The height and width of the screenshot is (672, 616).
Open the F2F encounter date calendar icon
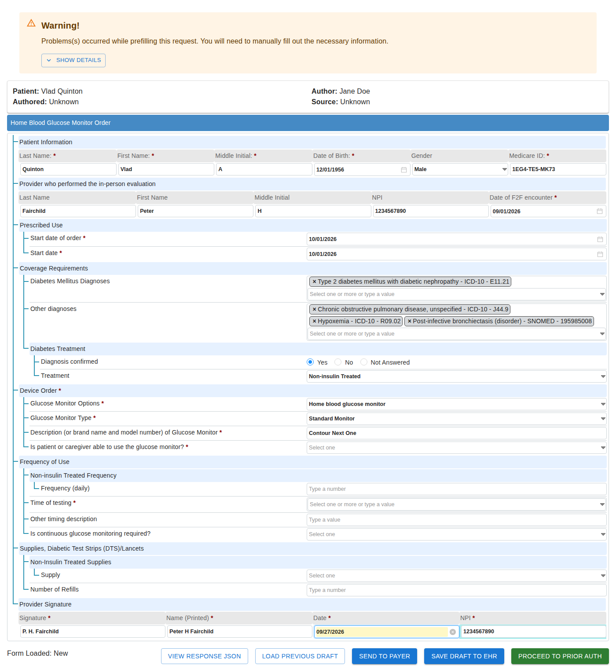pyautogui.click(x=599, y=212)
